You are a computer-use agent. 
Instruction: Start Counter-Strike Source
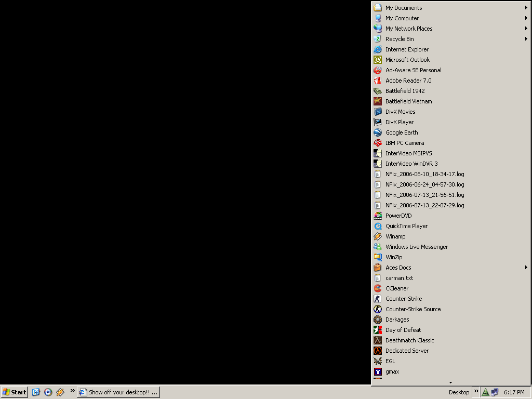point(413,309)
